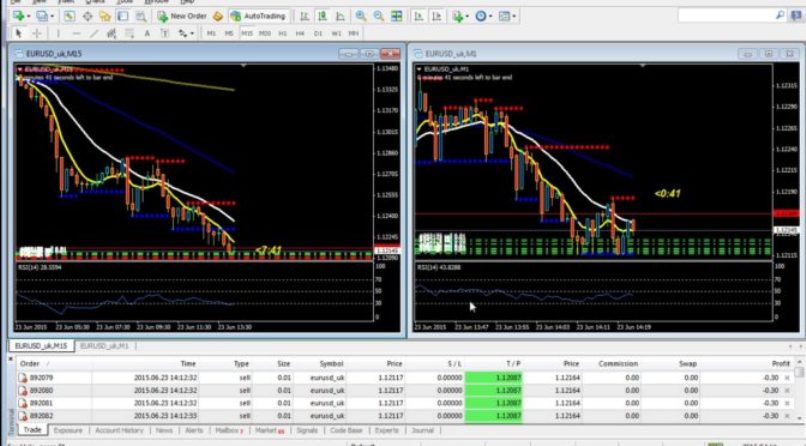
Task: Open the Account History tab
Action: click(120, 430)
